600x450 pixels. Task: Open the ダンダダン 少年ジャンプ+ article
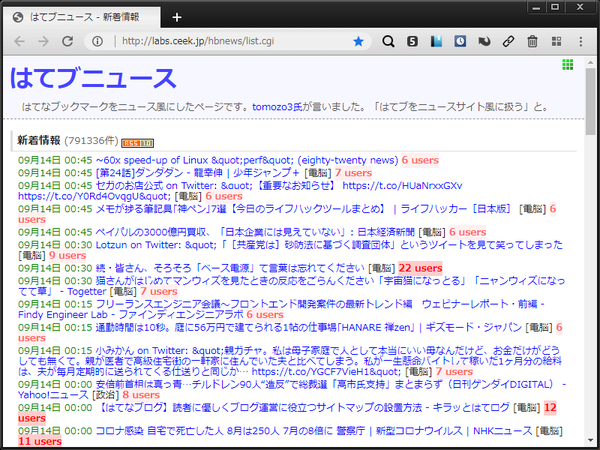(x=197, y=173)
